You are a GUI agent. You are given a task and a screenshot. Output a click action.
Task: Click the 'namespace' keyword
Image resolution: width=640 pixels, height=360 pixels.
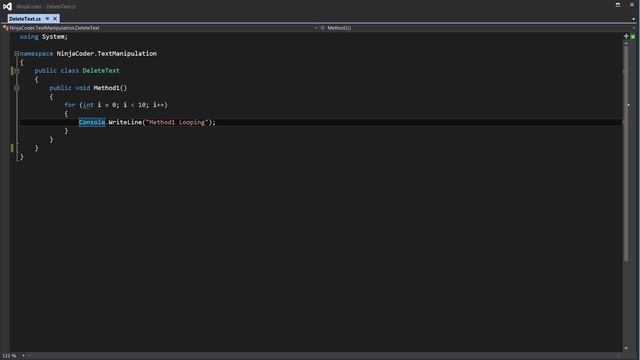point(36,53)
